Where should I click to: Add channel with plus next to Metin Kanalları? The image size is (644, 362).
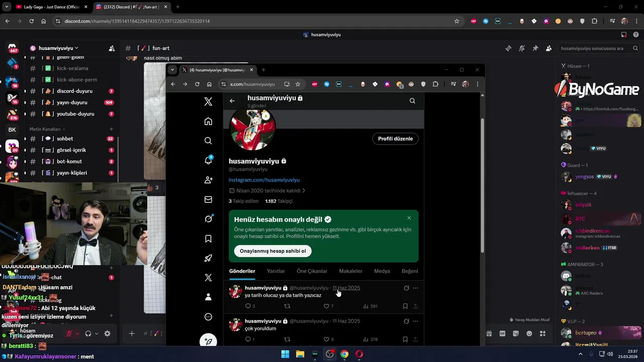112,129
